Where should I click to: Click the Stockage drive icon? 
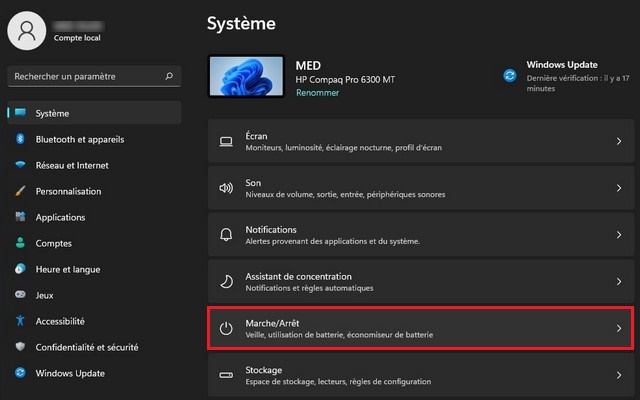[x=226, y=374]
